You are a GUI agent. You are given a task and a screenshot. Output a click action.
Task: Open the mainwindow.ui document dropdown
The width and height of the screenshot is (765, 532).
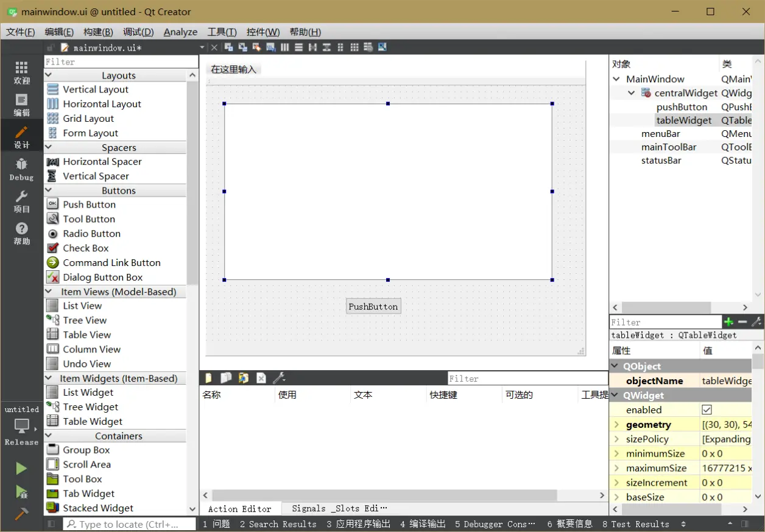point(202,47)
